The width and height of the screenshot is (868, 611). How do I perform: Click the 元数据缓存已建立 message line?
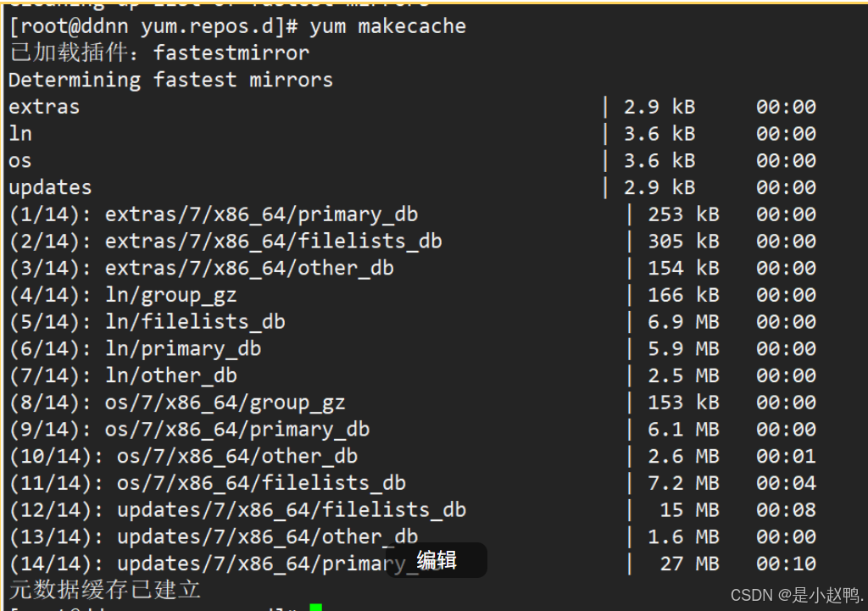[x=104, y=590]
